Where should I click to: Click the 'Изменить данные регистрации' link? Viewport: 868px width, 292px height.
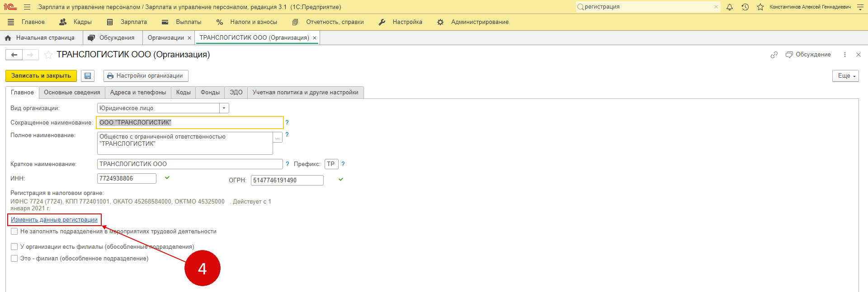54,220
